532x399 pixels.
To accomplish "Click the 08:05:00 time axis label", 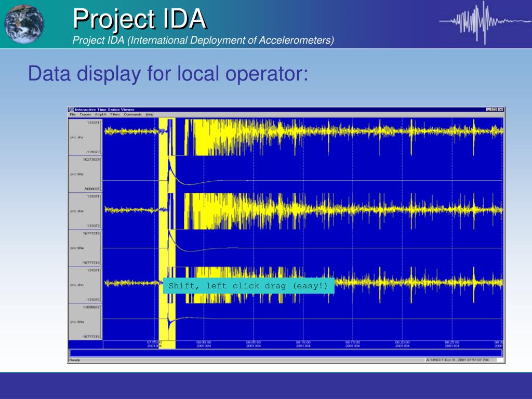I will click(x=254, y=344).
